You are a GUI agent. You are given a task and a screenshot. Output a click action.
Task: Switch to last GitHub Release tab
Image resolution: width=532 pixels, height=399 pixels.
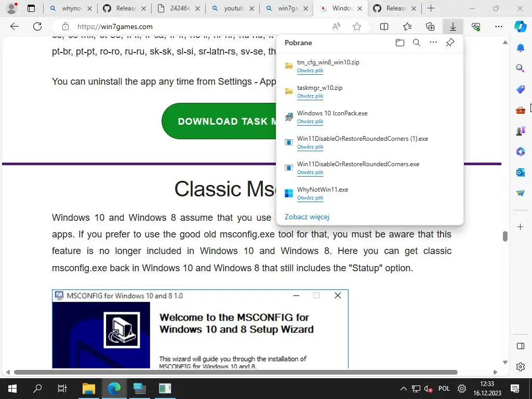394,8
